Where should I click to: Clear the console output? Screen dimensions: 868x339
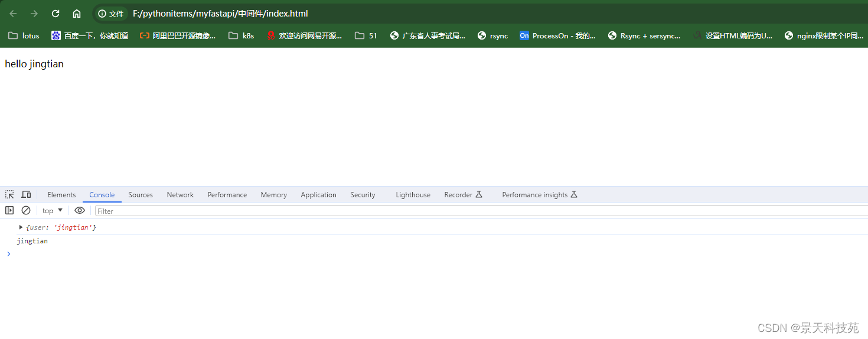[x=26, y=210]
